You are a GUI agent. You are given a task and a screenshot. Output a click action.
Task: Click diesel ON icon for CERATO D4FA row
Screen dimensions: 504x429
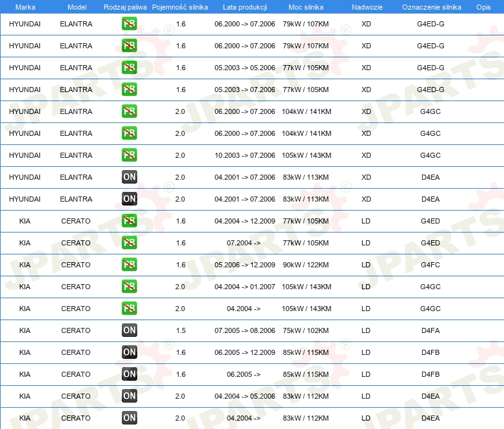129,330
